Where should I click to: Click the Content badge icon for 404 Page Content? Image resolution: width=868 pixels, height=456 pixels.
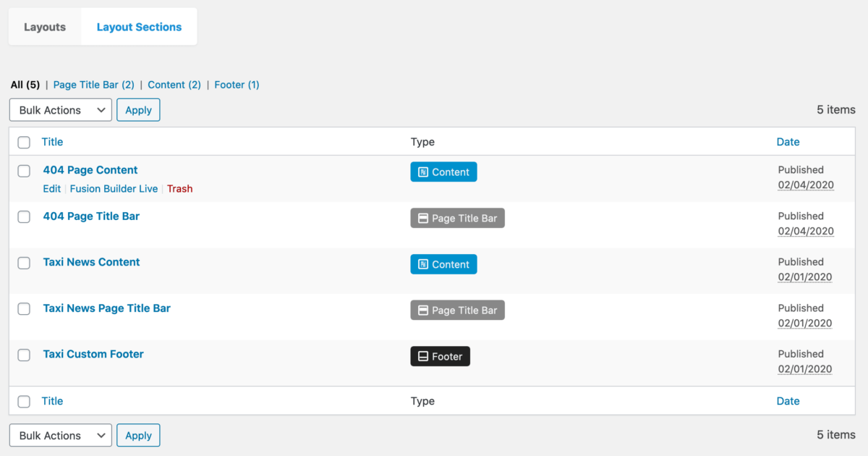(x=423, y=172)
